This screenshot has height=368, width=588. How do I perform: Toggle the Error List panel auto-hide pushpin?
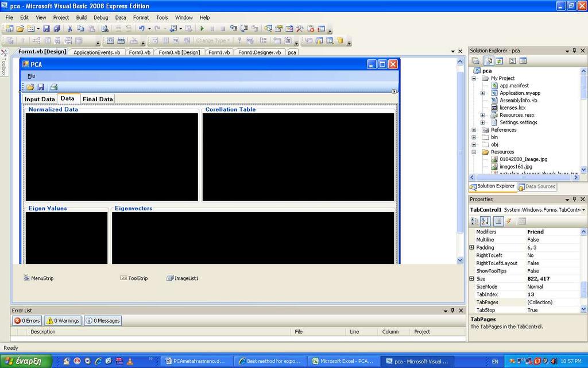(x=453, y=310)
